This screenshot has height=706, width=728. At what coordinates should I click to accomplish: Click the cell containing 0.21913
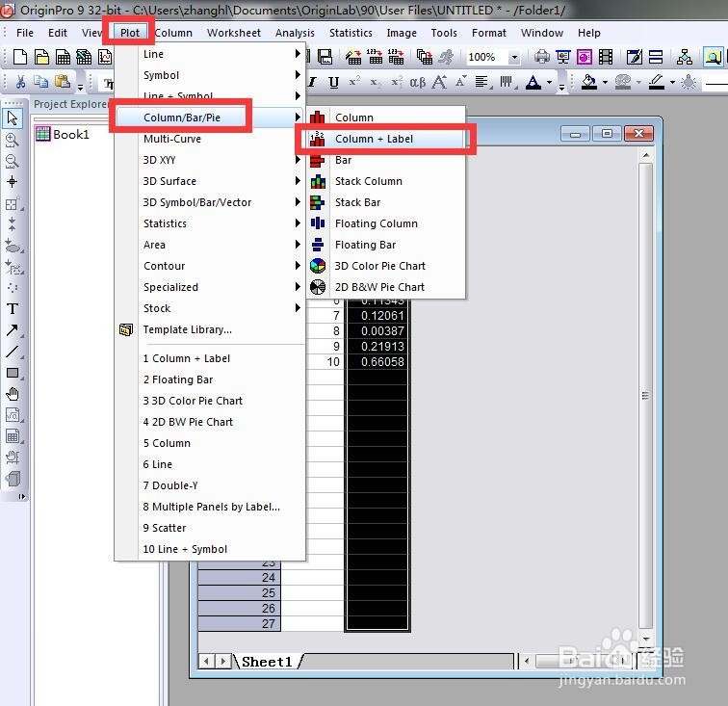tap(377, 347)
